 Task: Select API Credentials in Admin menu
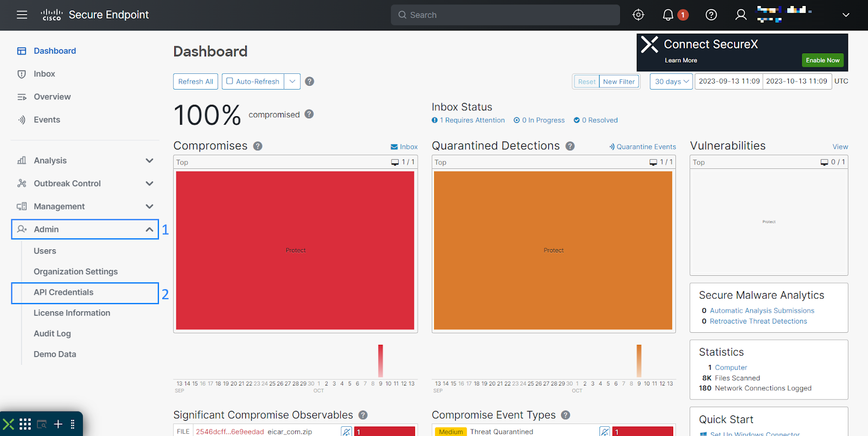click(x=63, y=293)
